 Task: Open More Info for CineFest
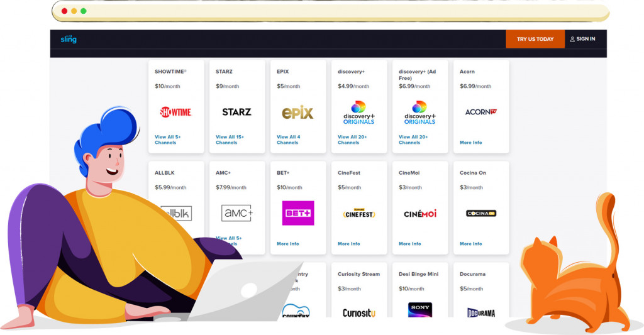click(x=348, y=244)
